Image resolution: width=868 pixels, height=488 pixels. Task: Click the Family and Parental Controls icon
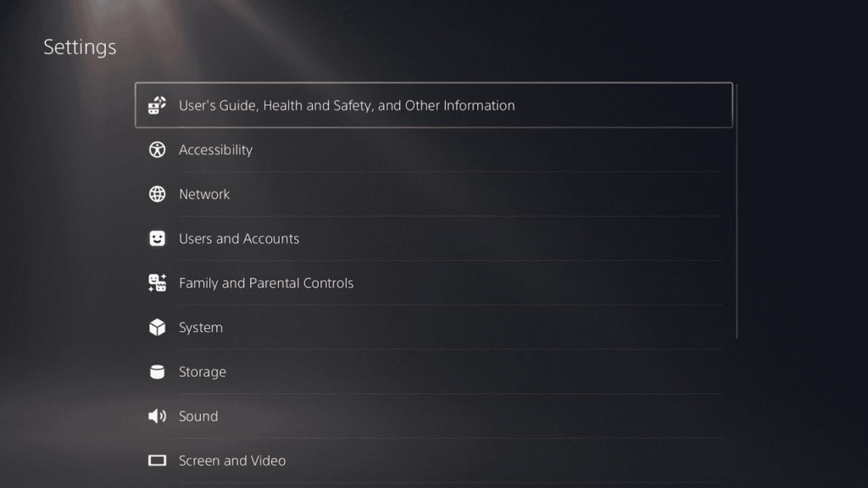[158, 283]
